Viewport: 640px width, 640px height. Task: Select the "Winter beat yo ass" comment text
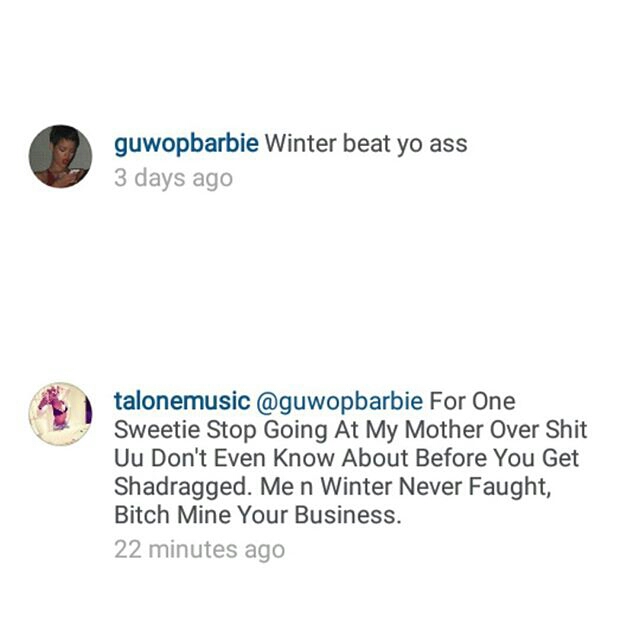click(x=366, y=144)
